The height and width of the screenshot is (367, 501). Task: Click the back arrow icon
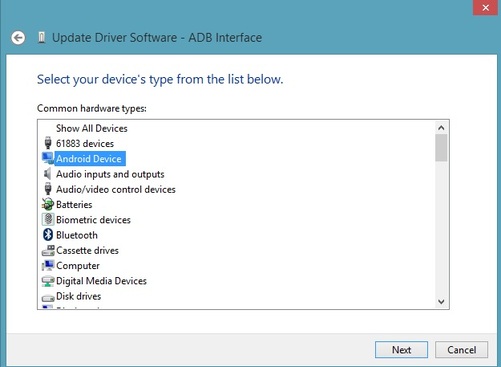coord(18,38)
